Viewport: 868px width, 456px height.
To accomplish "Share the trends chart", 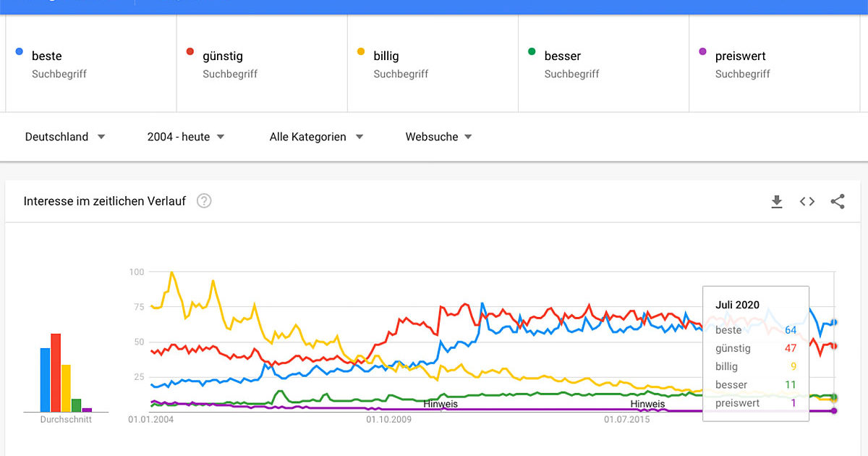I will 838,201.
